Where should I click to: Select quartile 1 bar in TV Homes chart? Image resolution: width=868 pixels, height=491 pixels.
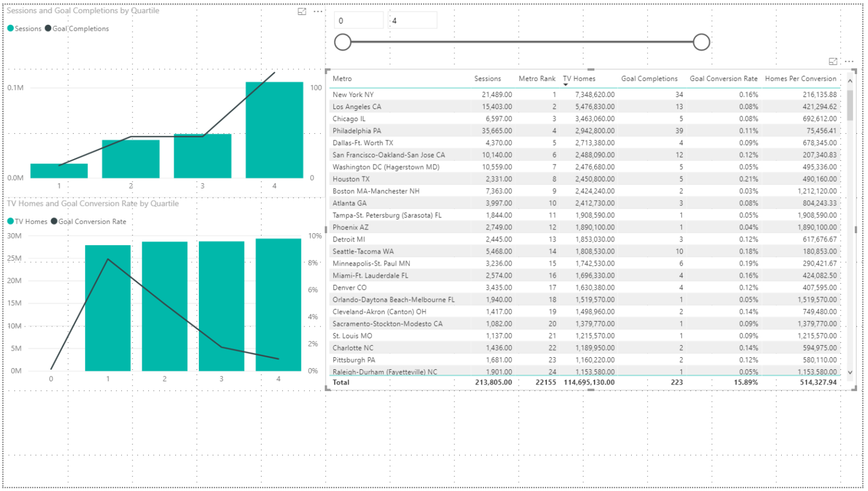pos(108,307)
